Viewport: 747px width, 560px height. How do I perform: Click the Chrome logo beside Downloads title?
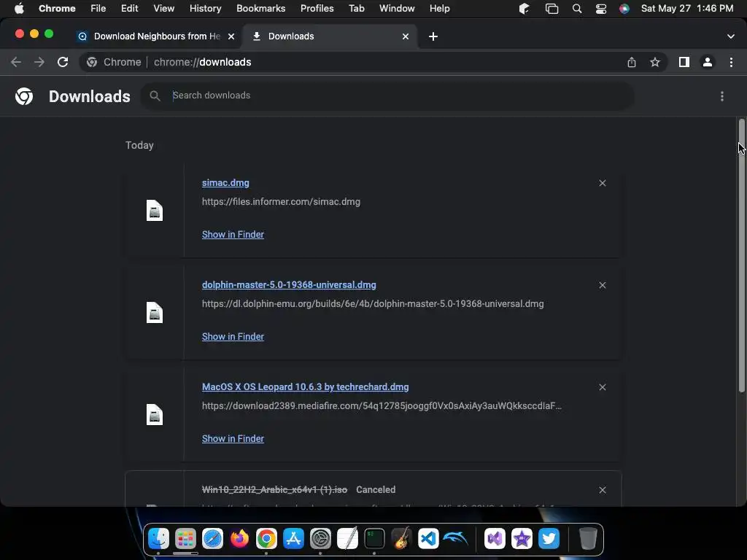(24, 96)
